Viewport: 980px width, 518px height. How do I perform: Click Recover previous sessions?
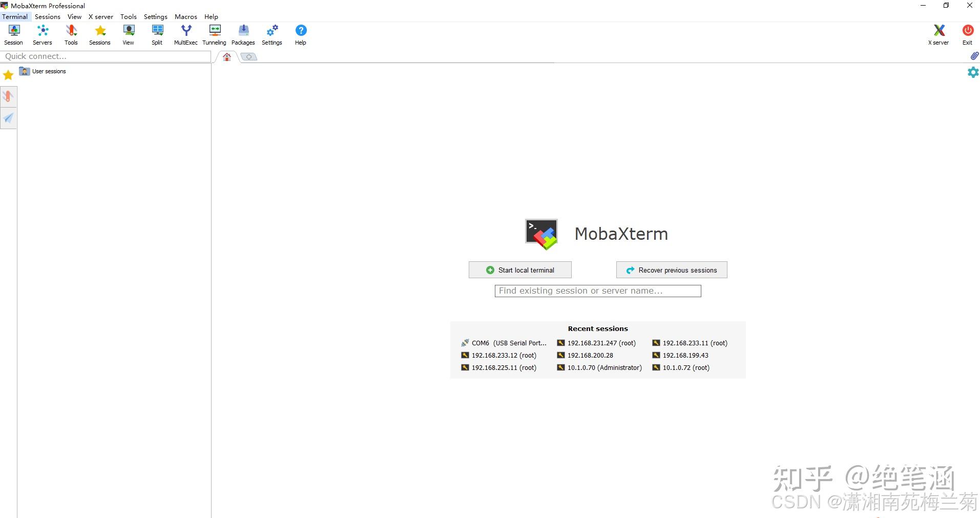[x=671, y=270]
